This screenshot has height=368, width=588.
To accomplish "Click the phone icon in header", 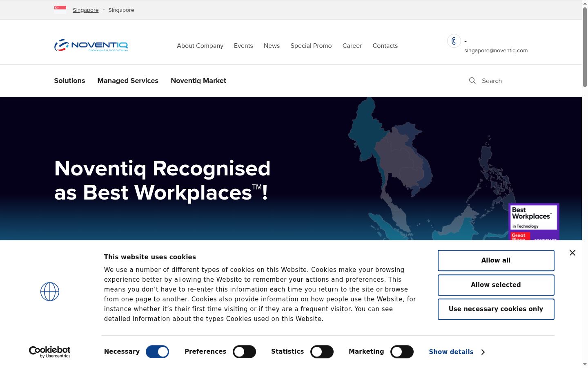I will tap(454, 41).
